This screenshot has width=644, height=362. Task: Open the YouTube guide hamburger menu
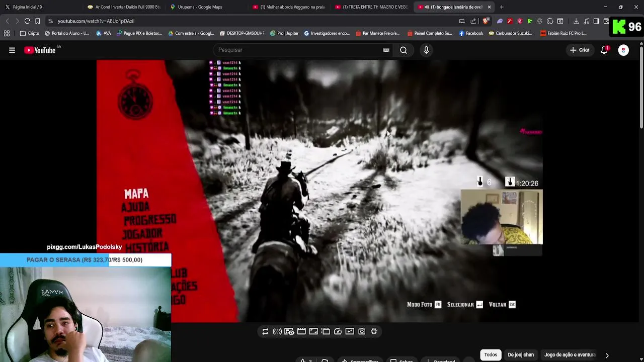point(12,50)
